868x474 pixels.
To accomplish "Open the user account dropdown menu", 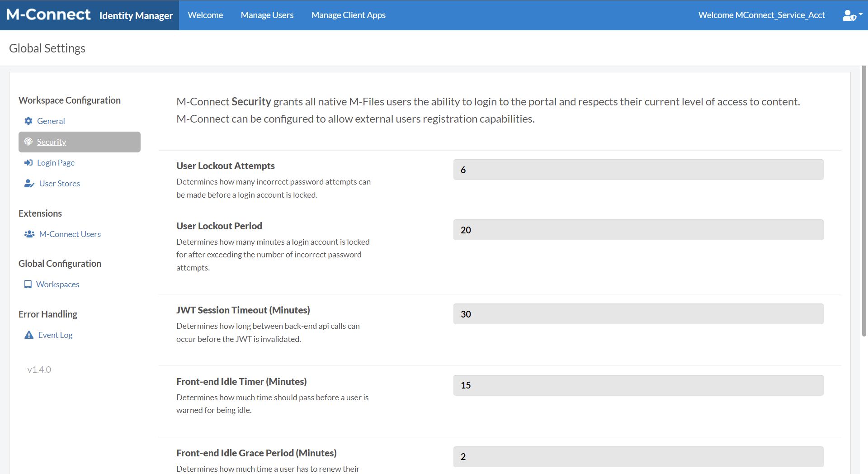I will (852, 15).
